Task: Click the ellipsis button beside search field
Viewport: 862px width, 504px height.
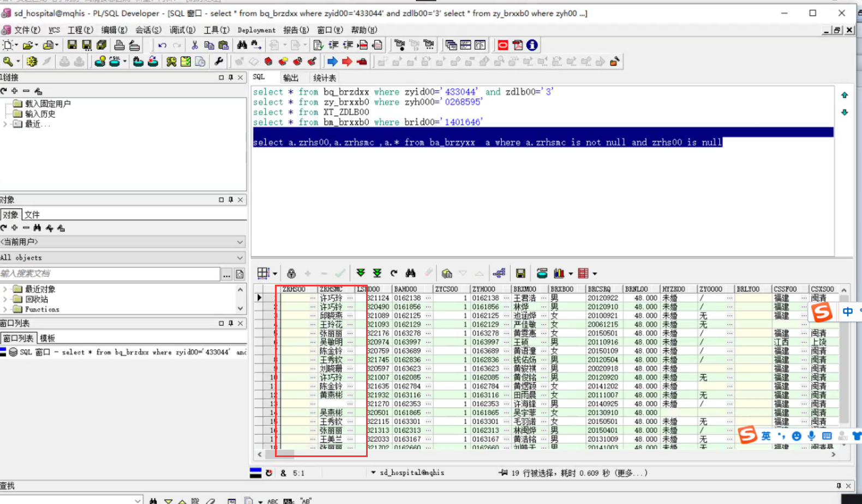Action: [x=227, y=274]
